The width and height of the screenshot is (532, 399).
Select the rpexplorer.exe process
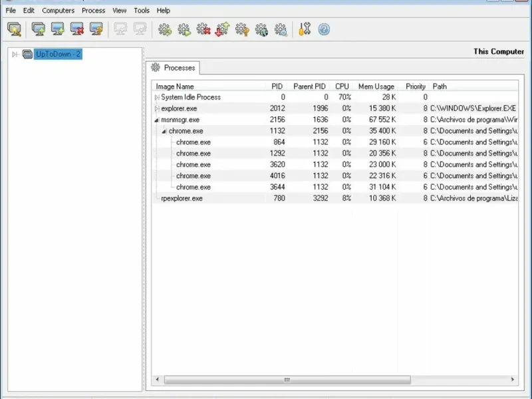(335, 198)
